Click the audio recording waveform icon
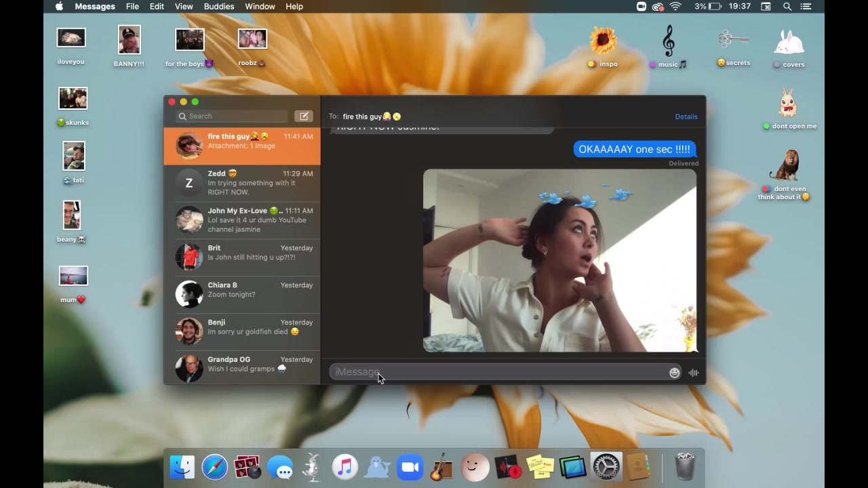Screen dimensions: 868x488 [693, 373]
